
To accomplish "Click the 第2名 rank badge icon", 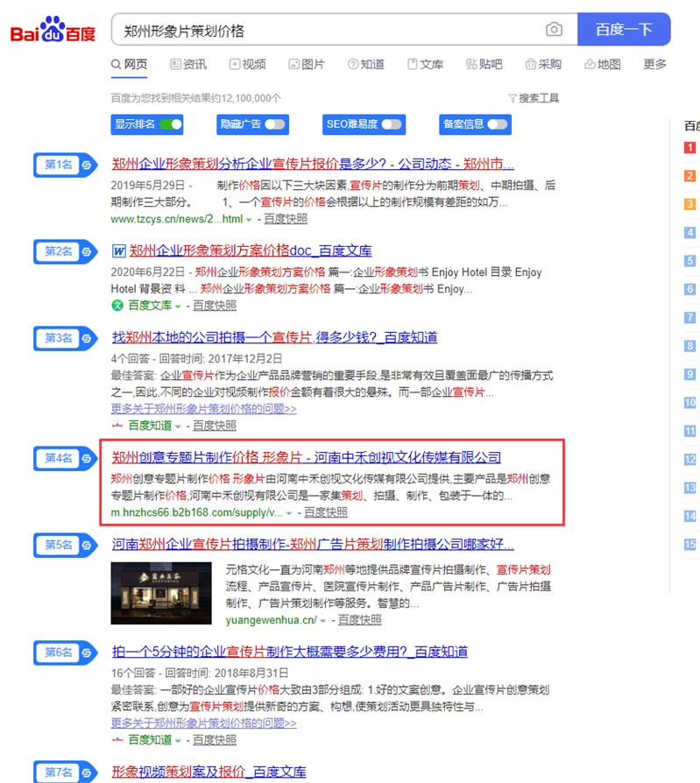I will pyautogui.click(x=65, y=251).
